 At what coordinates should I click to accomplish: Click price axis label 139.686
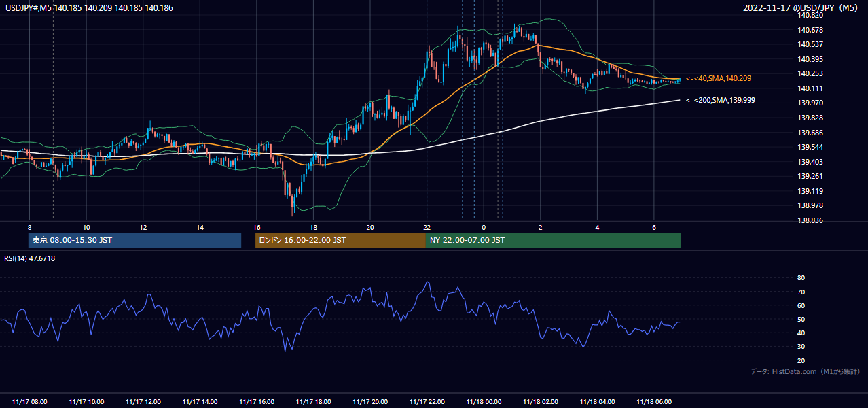click(811, 133)
